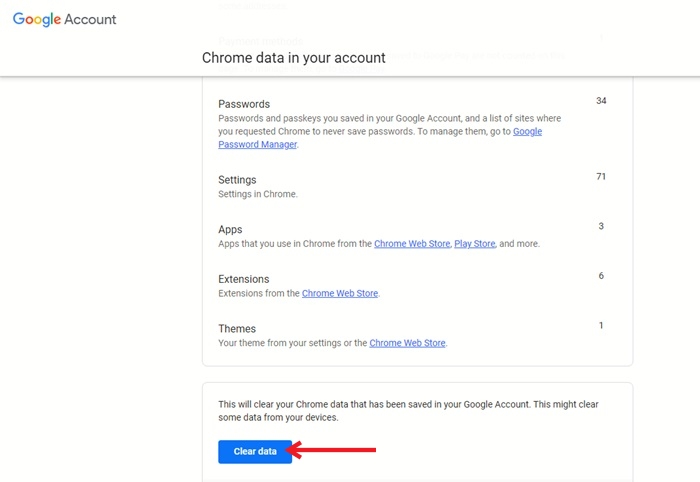Select the Settings heading

coord(237,180)
